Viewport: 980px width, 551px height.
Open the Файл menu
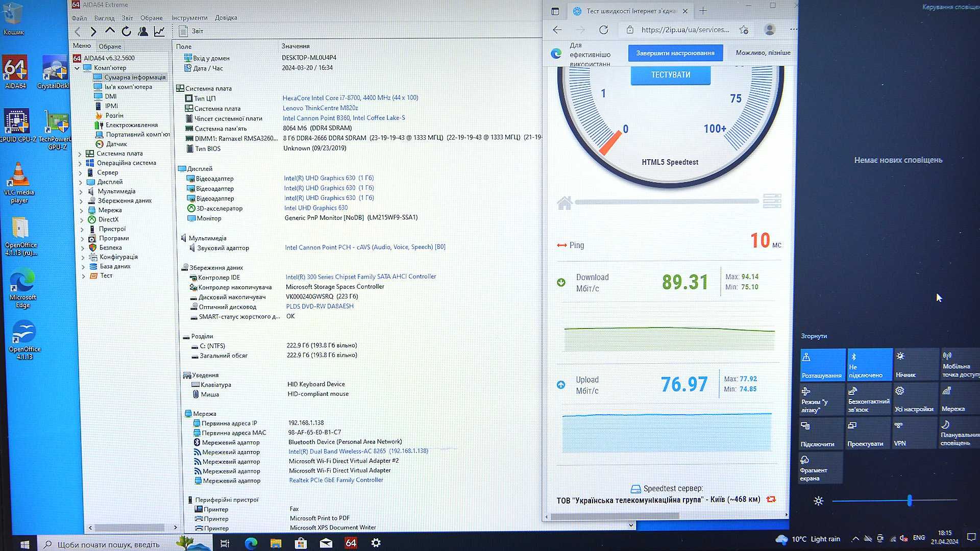coord(79,18)
